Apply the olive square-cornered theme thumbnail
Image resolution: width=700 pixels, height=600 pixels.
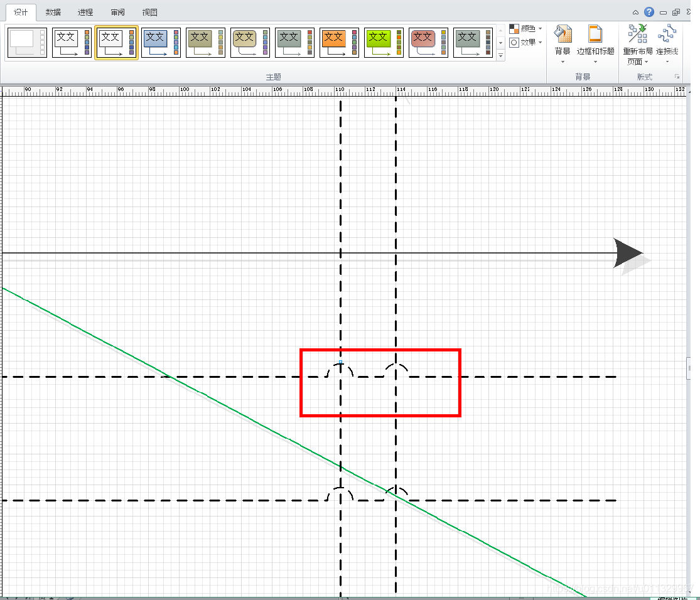(206, 43)
